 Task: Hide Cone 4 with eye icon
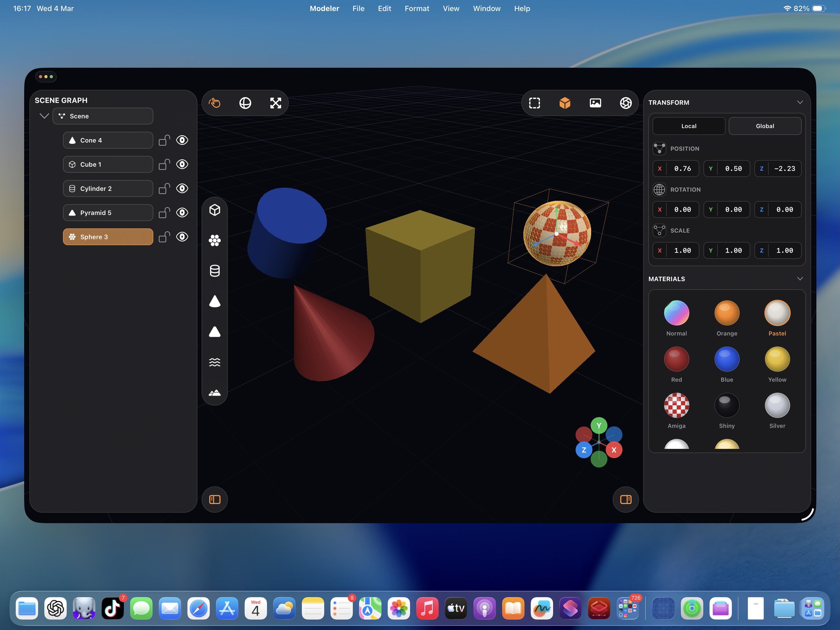coord(182,140)
